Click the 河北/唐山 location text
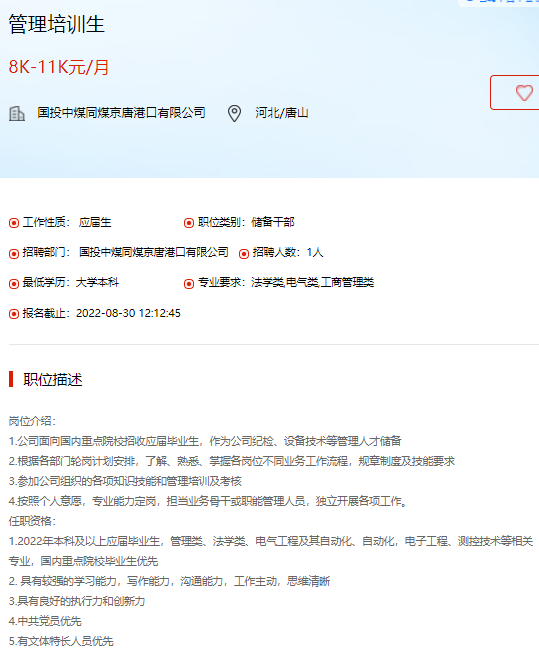The width and height of the screenshot is (539, 654). [x=282, y=113]
